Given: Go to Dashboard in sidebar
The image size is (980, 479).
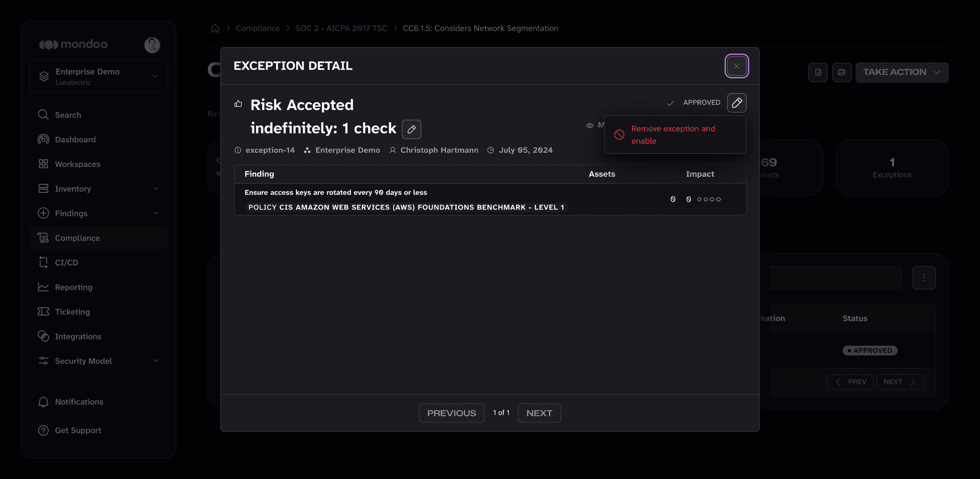Looking at the screenshot, I should pos(98,140).
